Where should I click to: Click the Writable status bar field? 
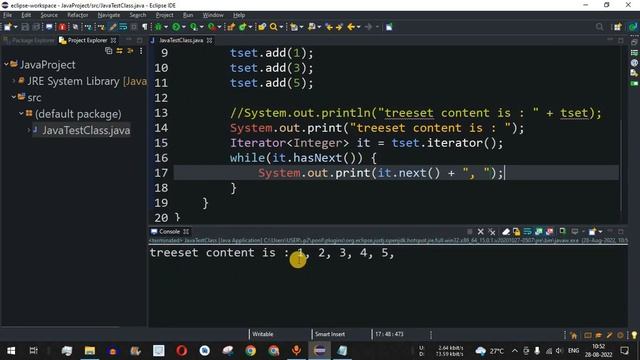pyautogui.click(x=262, y=334)
